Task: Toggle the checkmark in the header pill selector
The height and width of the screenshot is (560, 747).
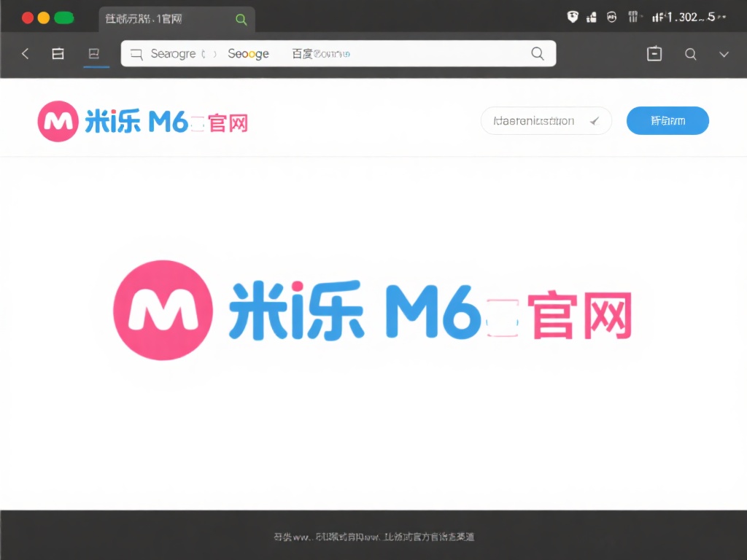Action: click(x=595, y=121)
